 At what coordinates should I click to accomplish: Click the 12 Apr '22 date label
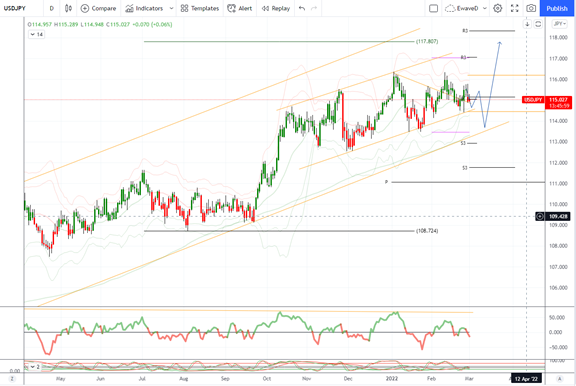click(526, 378)
